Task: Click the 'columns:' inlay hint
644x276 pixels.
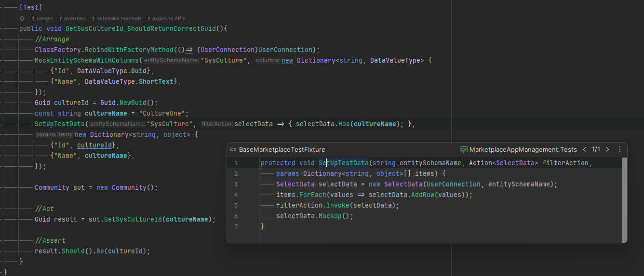Action: point(268,61)
